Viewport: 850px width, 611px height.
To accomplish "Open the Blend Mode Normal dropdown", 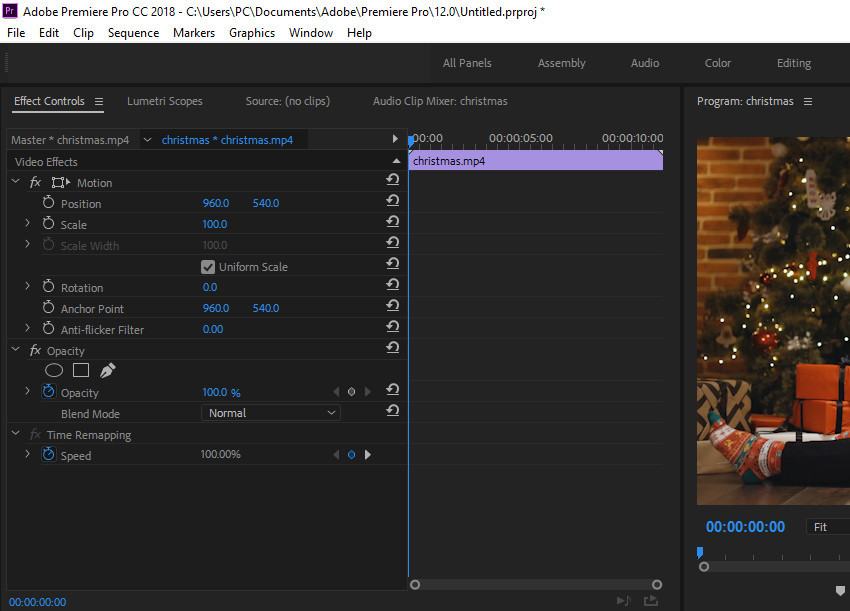I will point(271,413).
